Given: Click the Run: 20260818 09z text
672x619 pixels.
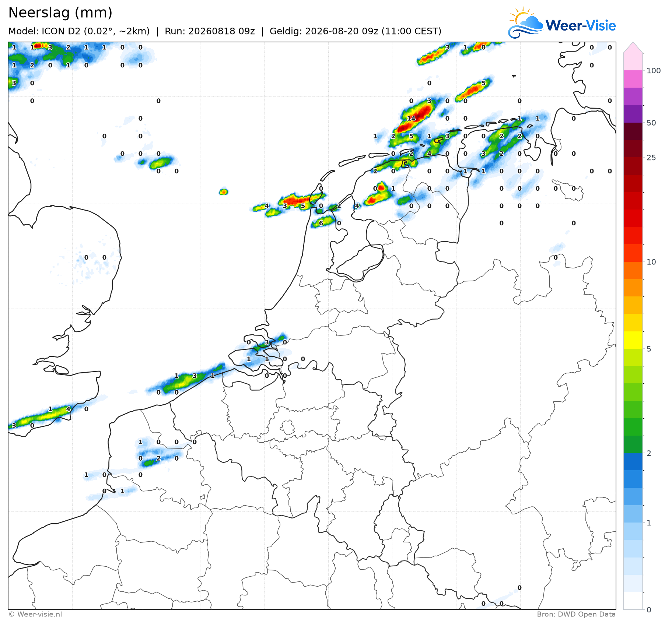Looking at the screenshot, I should [210, 31].
